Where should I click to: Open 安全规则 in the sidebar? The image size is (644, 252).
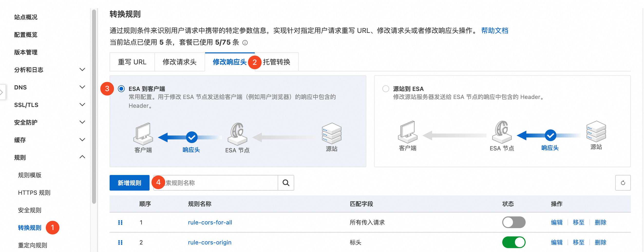[x=30, y=210]
